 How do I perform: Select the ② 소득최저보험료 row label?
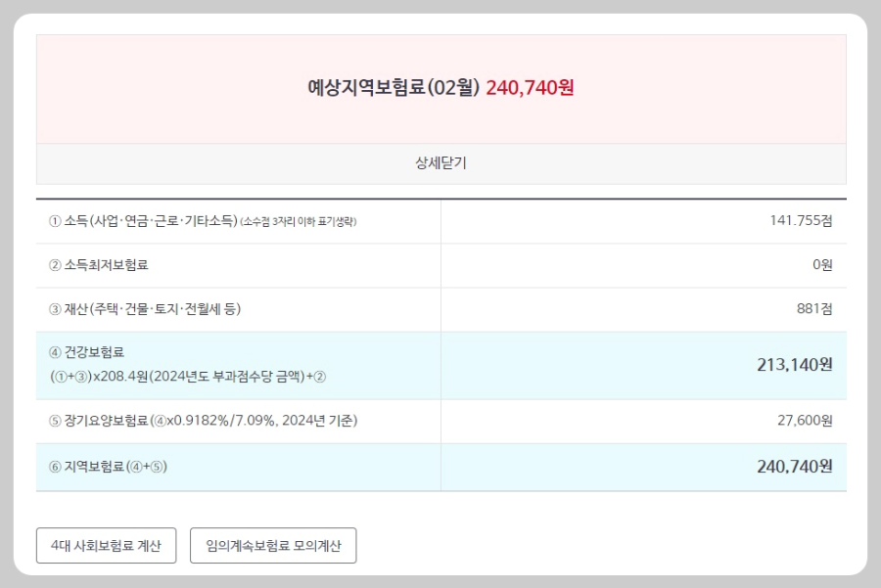[x=98, y=265]
